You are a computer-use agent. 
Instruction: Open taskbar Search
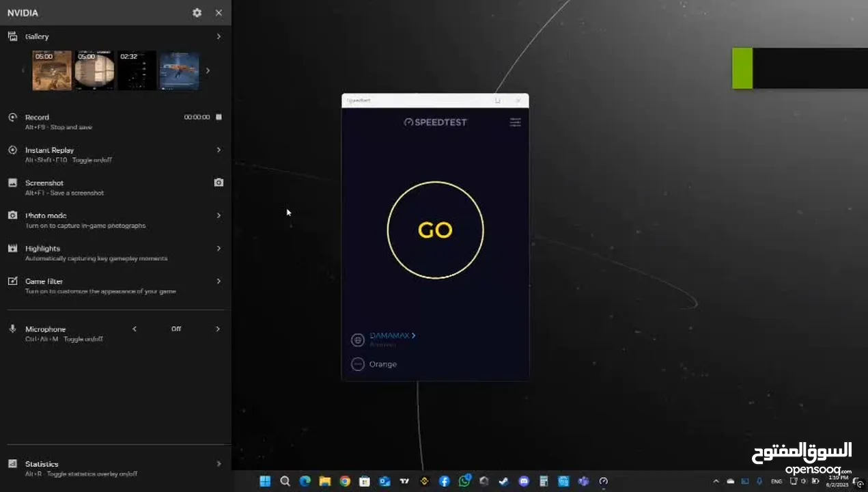point(285,481)
